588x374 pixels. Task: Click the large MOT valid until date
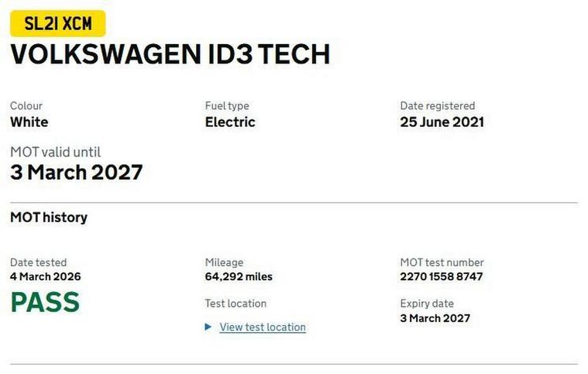point(77,172)
